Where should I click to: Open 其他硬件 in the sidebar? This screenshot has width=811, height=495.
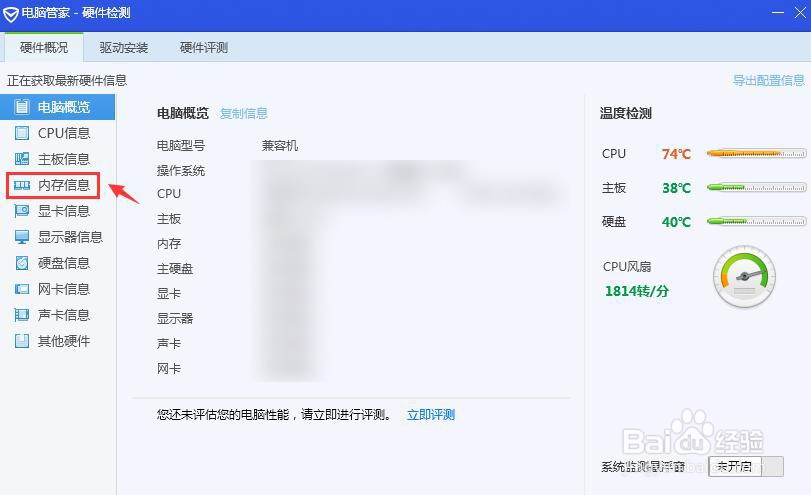coord(57,341)
